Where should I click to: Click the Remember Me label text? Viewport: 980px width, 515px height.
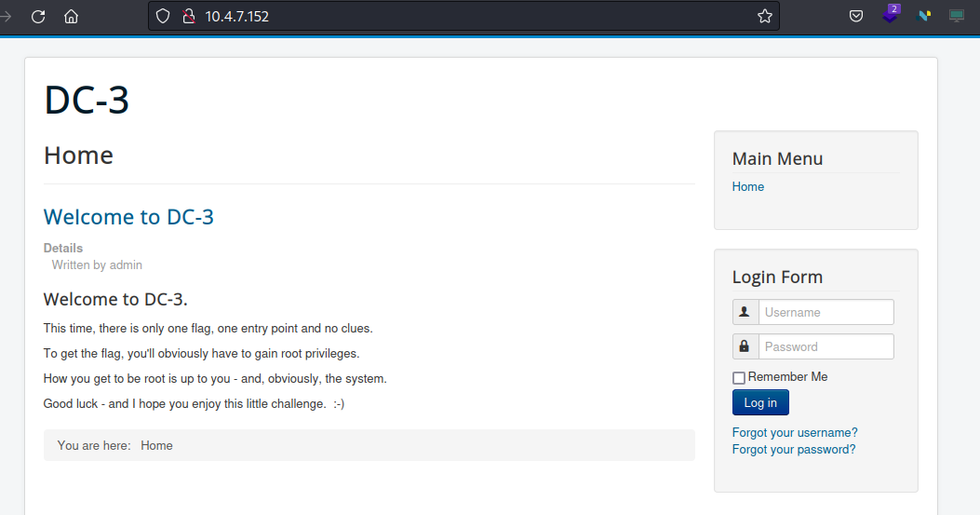(x=787, y=377)
